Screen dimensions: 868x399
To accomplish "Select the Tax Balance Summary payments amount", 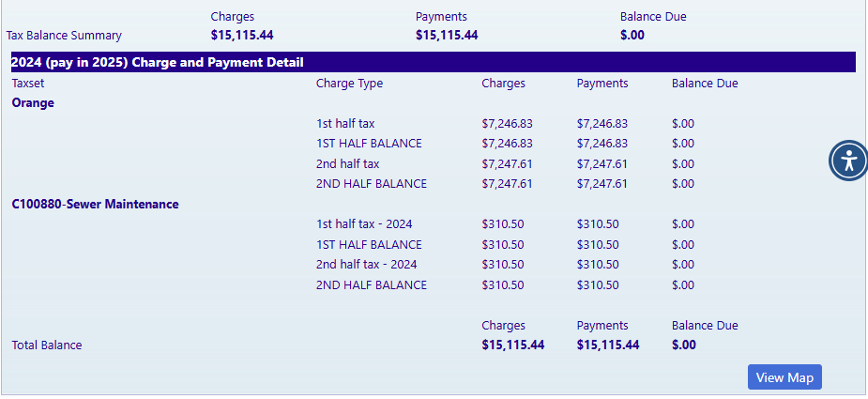I will (x=447, y=36).
